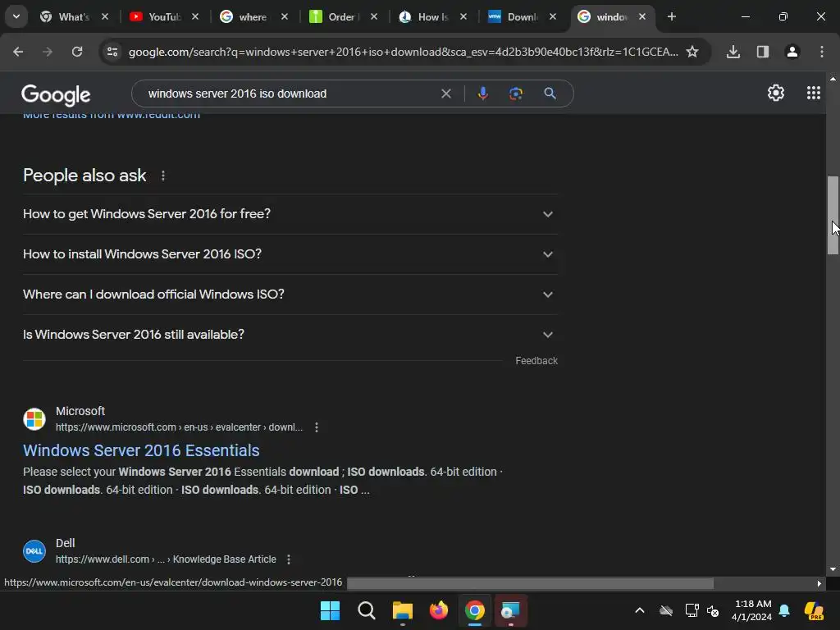Close the Order tab
Image resolution: width=840 pixels, height=630 pixels.
click(x=374, y=16)
